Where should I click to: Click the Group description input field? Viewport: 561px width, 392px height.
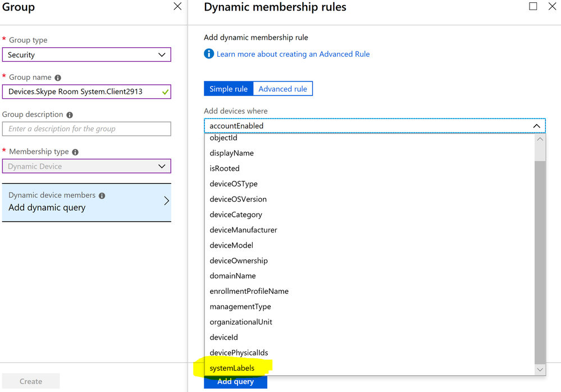pos(86,129)
